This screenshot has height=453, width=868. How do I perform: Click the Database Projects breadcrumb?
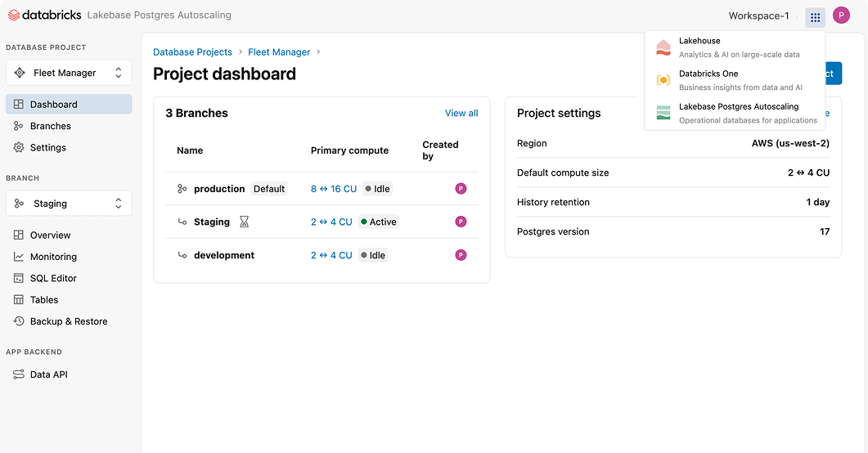pyautogui.click(x=192, y=52)
